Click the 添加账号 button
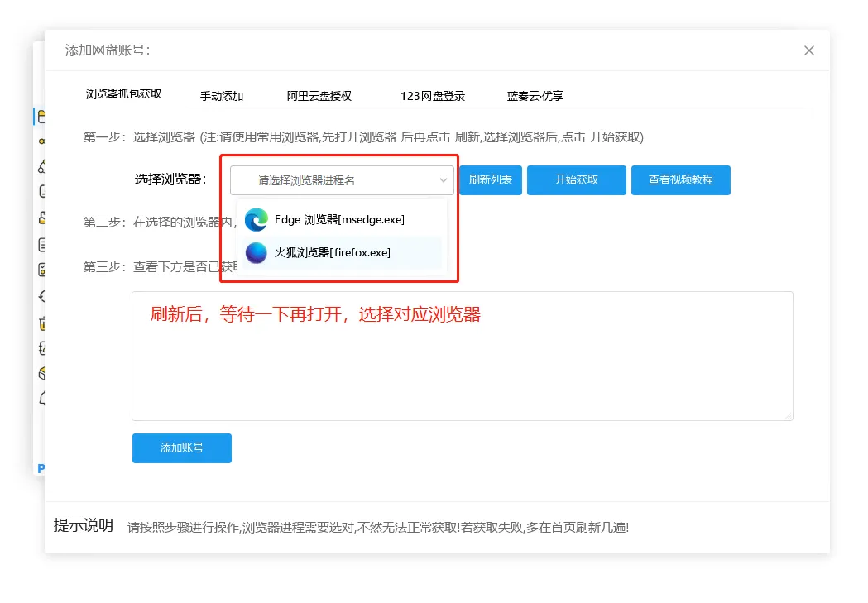868x603 pixels. (x=181, y=447)
